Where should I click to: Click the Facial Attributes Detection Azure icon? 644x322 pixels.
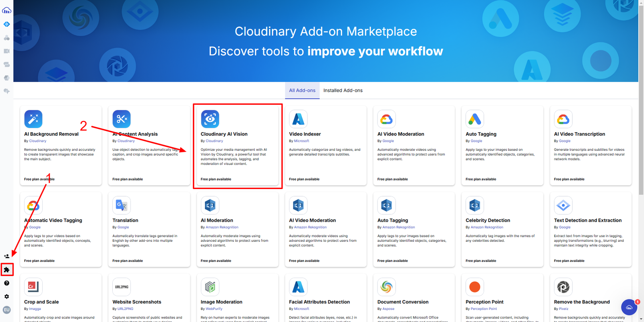(x=298, y=287)
